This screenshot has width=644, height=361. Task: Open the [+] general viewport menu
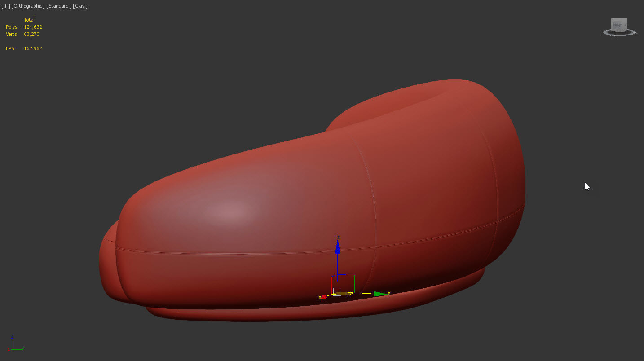5,6
